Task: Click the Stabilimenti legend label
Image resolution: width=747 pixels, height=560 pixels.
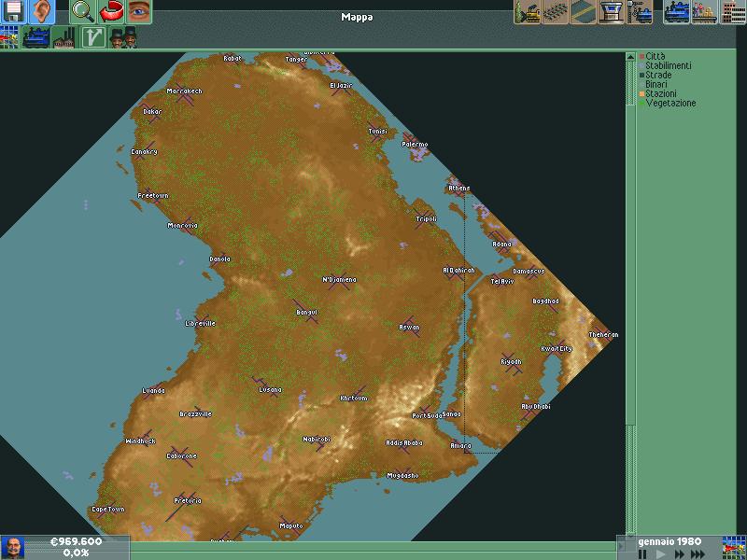Action: (668, 65)
